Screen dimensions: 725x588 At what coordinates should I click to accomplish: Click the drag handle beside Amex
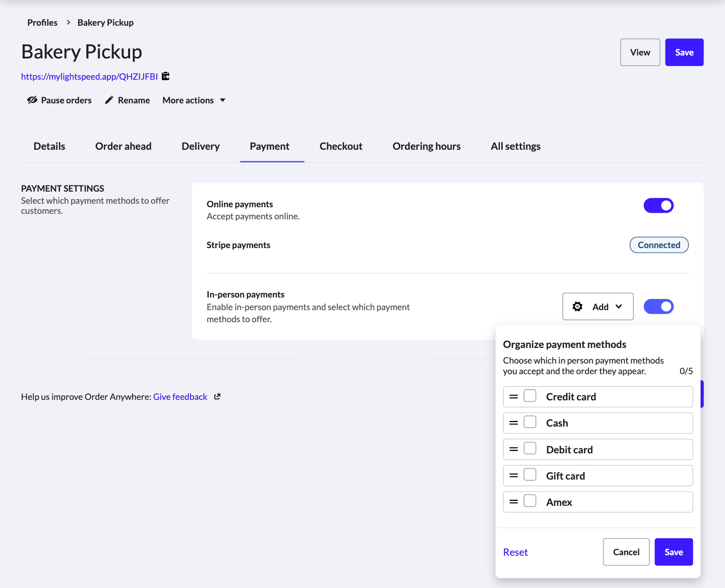(x=514, y=501)
